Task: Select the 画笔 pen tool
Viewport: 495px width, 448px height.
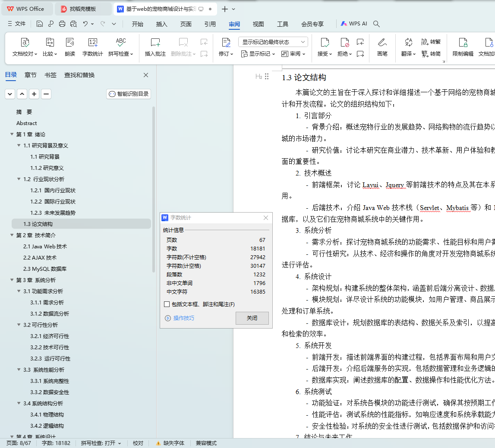Action: click(x=382, y=47)
